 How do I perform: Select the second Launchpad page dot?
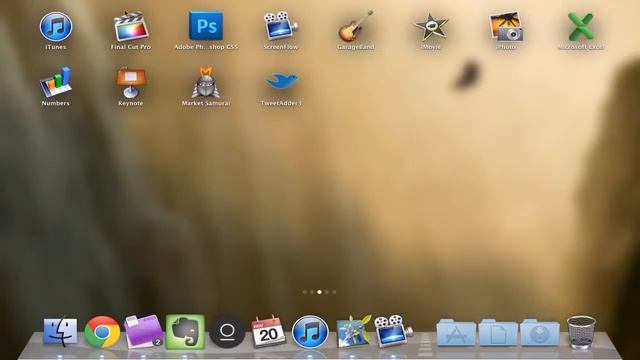(312, 292)
